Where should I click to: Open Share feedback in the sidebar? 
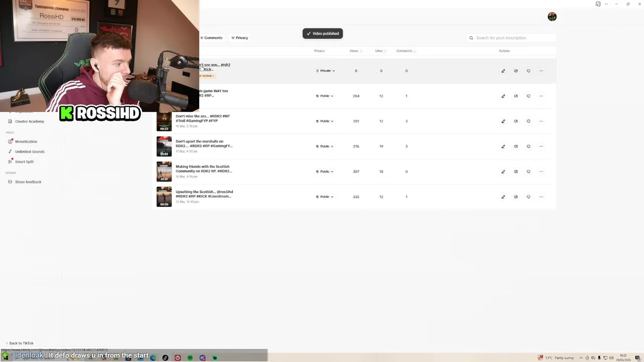point(25,182)
